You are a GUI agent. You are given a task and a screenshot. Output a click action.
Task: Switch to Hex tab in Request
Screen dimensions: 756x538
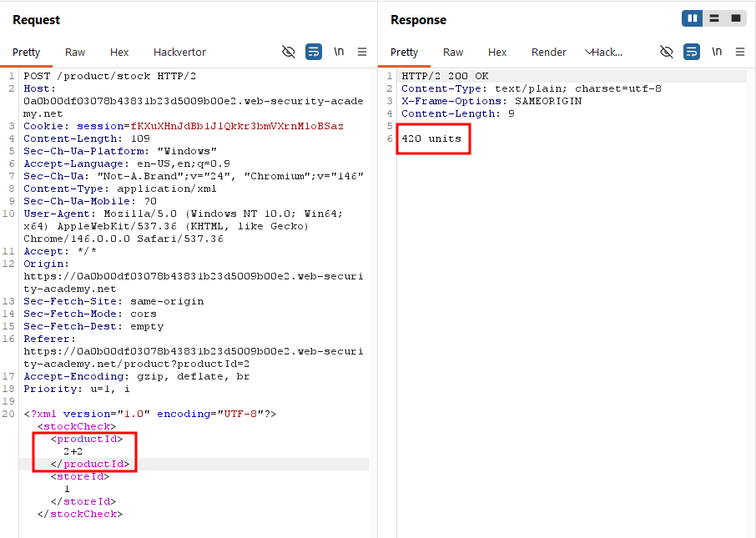pos(119,52)
